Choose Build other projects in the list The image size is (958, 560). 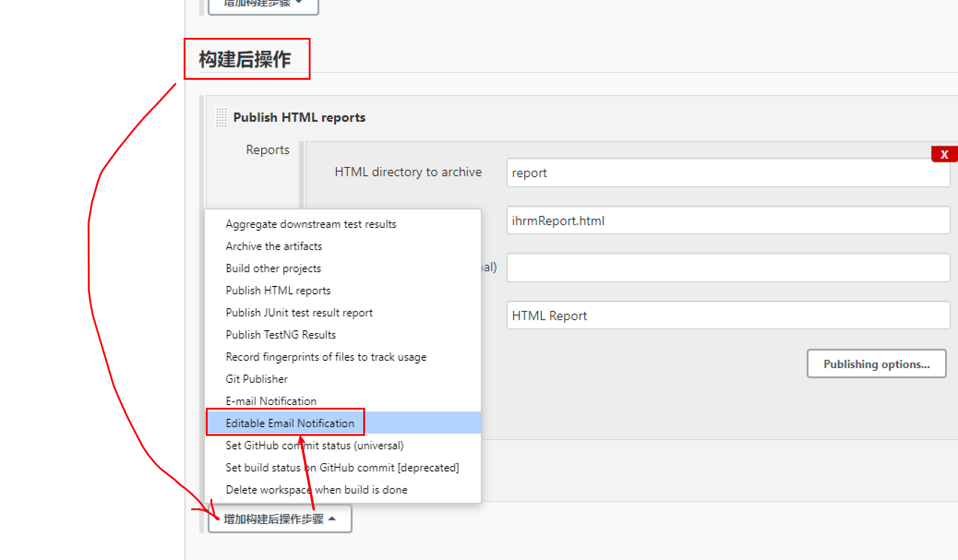point(273,268)
